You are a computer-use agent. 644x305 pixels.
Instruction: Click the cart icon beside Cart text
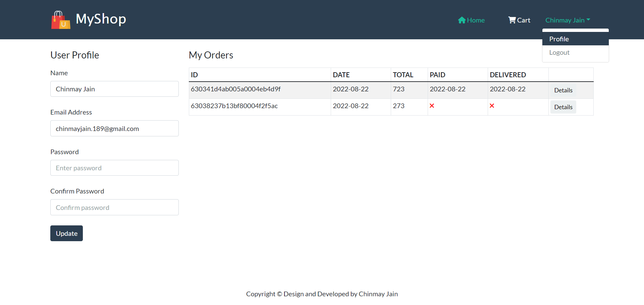click(x=512, y=20)
